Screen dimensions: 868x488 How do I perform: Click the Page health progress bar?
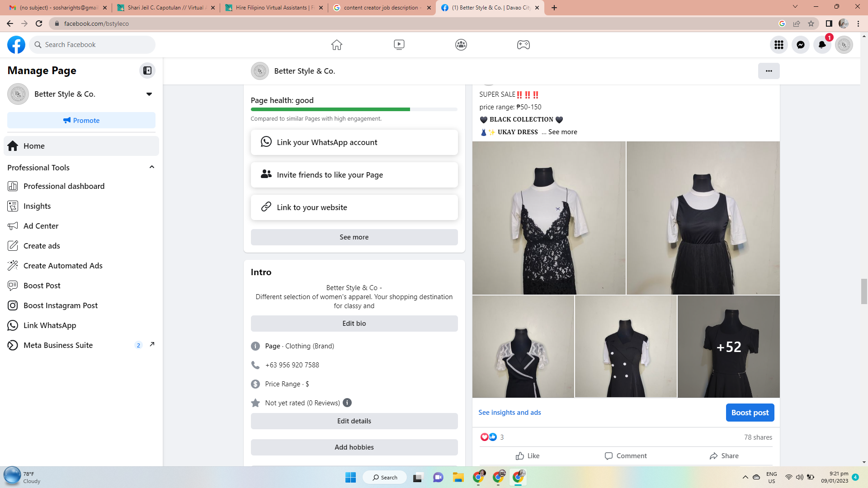[x=354, y=109]
